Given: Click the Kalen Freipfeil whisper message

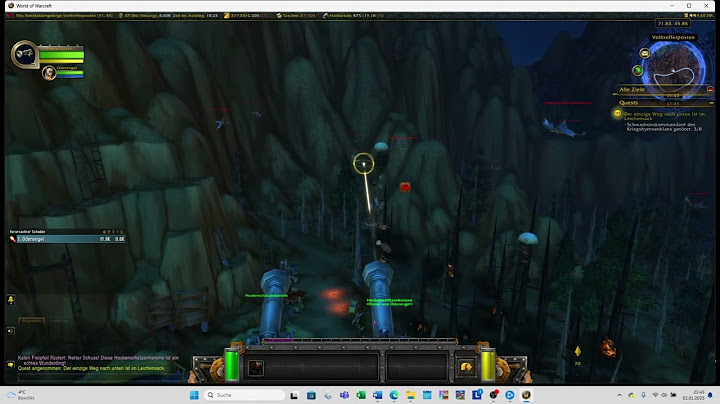Looking at the screenshot, I should [98, 360].
